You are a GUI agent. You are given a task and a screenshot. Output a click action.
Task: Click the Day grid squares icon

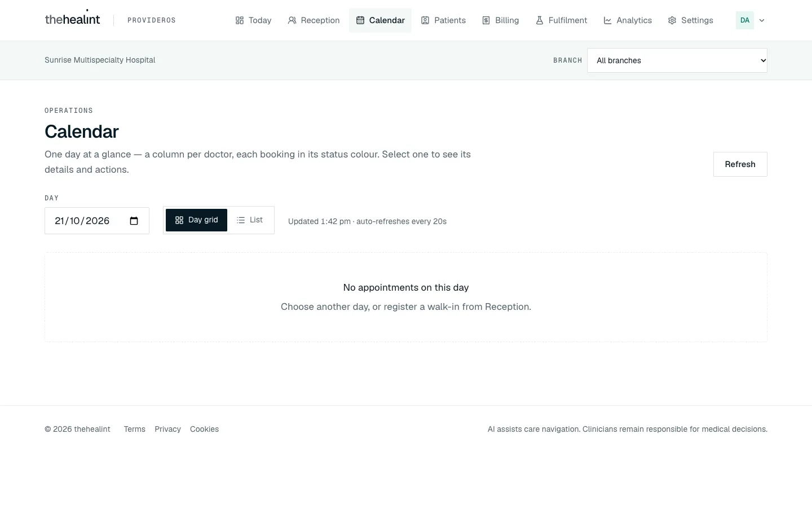[179, 220]
